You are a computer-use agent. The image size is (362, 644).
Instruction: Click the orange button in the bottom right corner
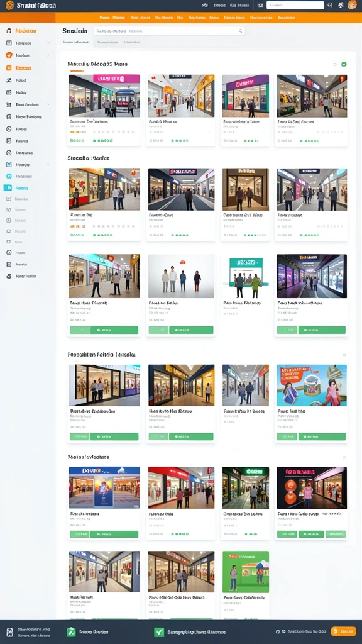point(343,631)
